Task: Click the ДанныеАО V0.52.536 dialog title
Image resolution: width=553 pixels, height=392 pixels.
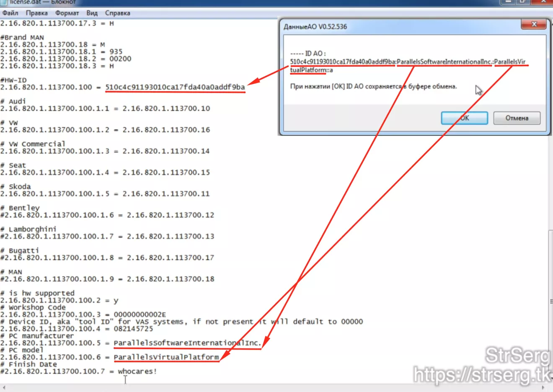Action: 315,27
